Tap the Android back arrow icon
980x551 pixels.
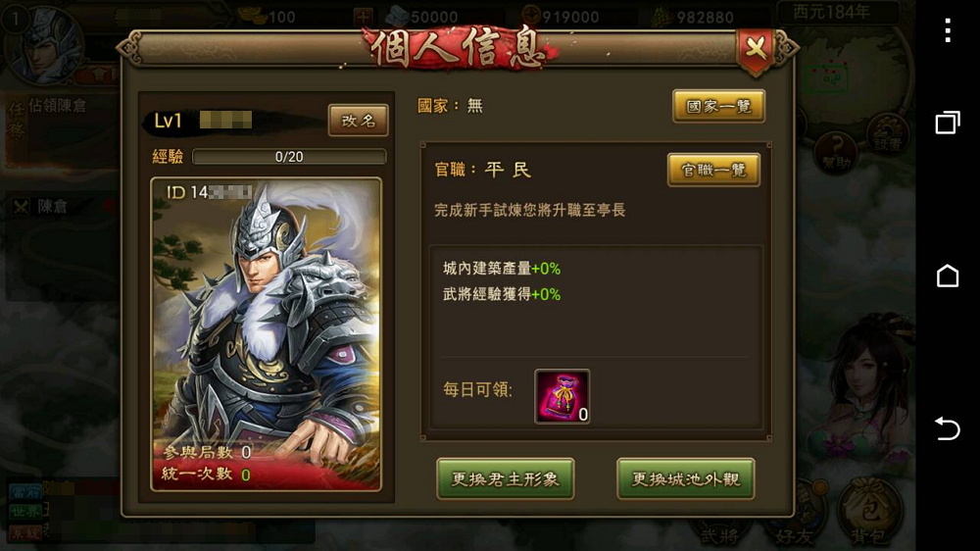pyautogui.click(x=948, y=429)
